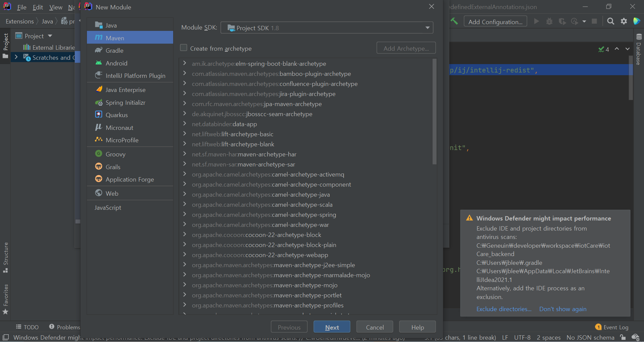Open Search Everywhere magnifier icon
The image size is (644, 342).
click(611, 21)
